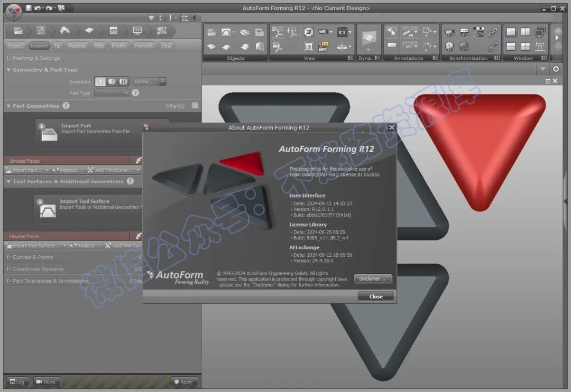Open the Part Type dropdown
Viewport: 571px width, 392px height.
click(x=112, y=93)
